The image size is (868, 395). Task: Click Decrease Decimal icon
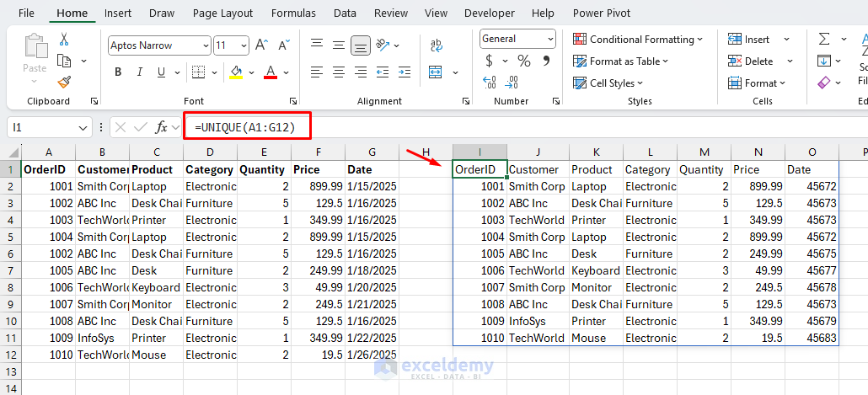coord(512,83)
